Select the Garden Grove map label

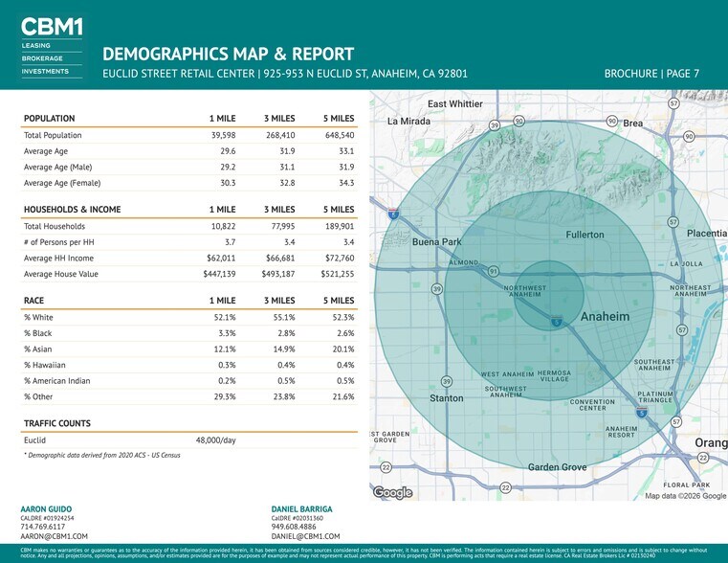pyautogui.click(x=557, y=466)
